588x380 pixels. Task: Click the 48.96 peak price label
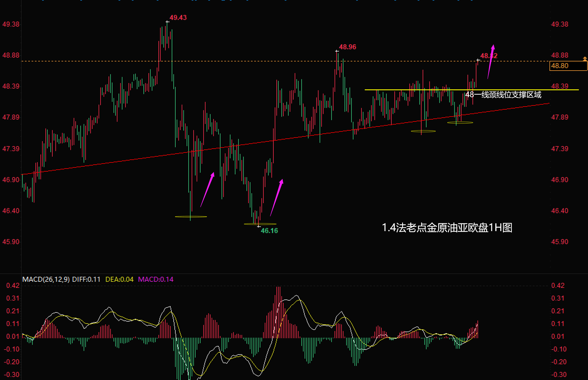point(348,47)
